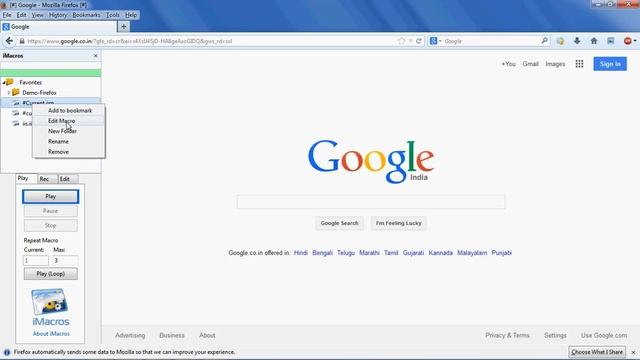Choose Edit Macro from context menu

point(61,121)
